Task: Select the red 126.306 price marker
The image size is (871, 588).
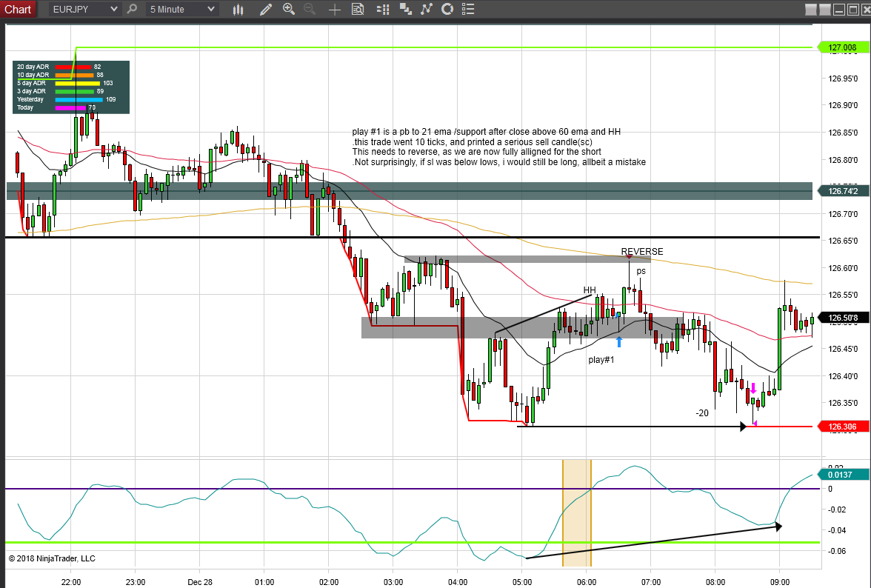Action: coord(842,427)
